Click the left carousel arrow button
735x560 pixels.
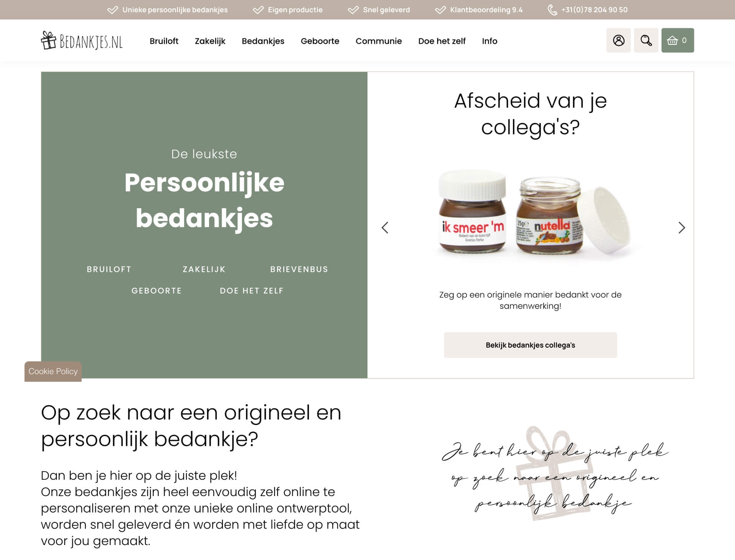point(385,227)
